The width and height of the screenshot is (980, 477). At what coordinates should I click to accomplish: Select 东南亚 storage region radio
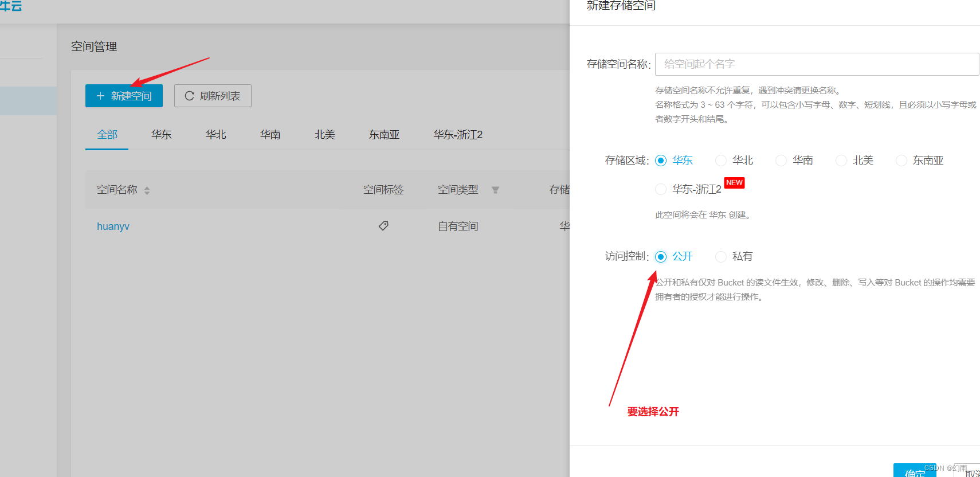[901, 161]
